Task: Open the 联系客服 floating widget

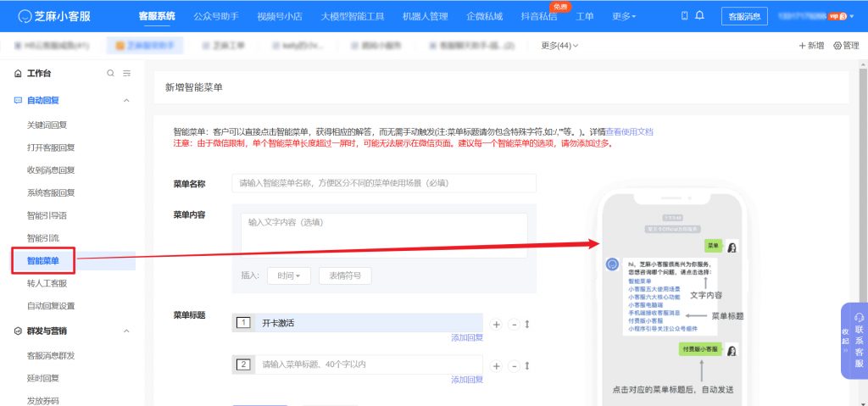Action: pyautogui.click(x=860, y=341)
